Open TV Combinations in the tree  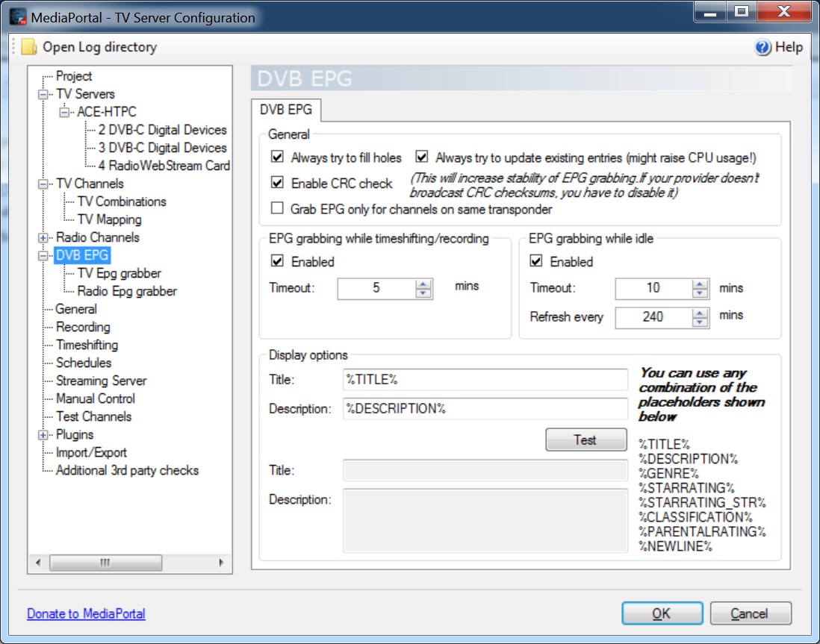click(x=122, y=201)
